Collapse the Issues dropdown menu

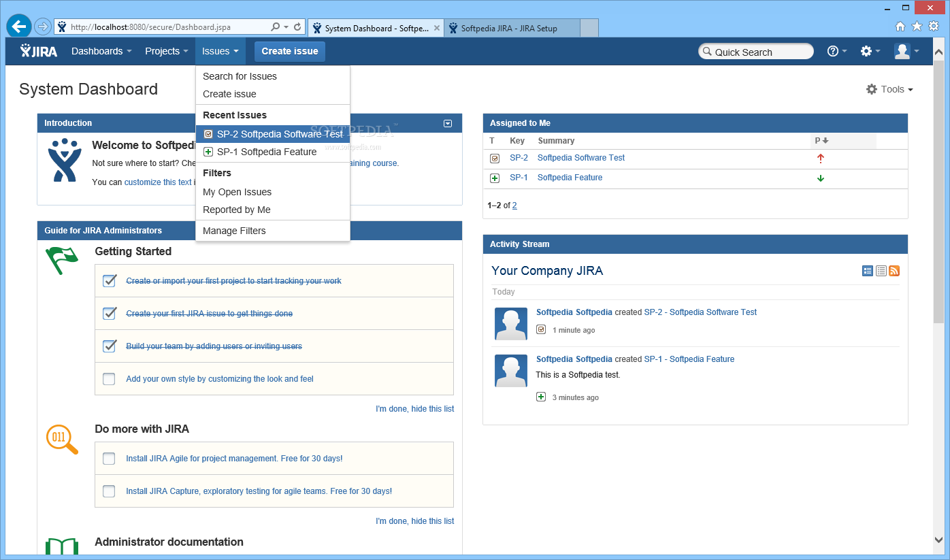pos(220,51)
